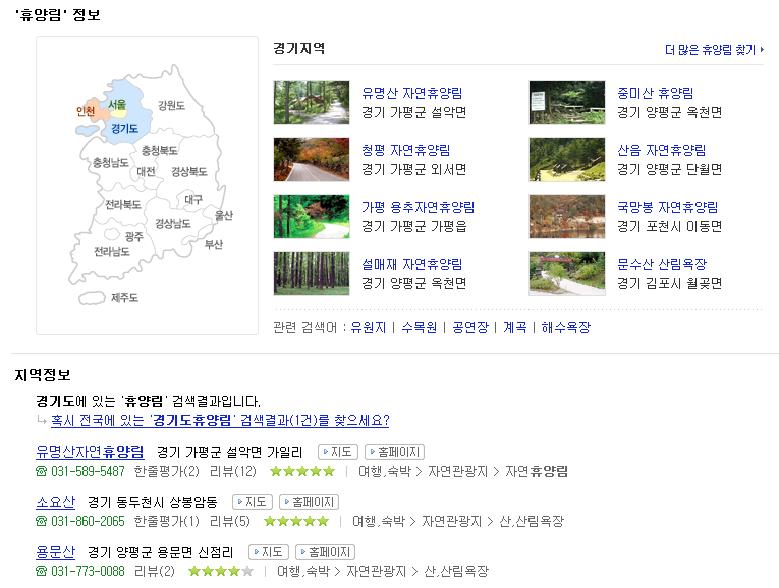Open 산음 자연휴양림 thumbnail photo
This screenshot has height=588, width=779.
pos(567,159)
